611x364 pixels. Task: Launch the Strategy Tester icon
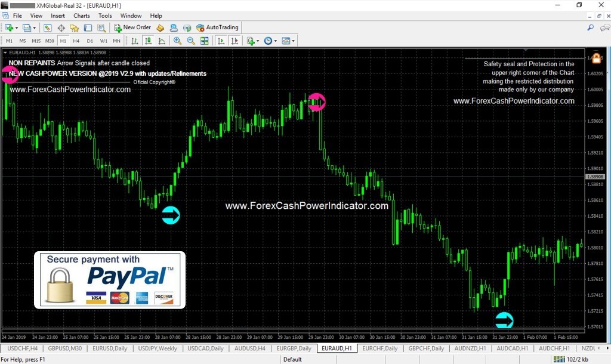pos(101,27)
